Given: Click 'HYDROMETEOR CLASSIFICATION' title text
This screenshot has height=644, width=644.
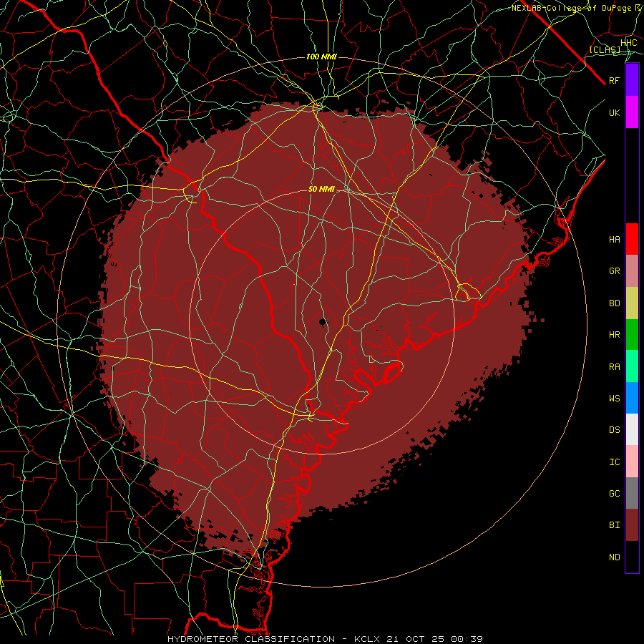Looking at the screenshot, I should tap(251, 639).
